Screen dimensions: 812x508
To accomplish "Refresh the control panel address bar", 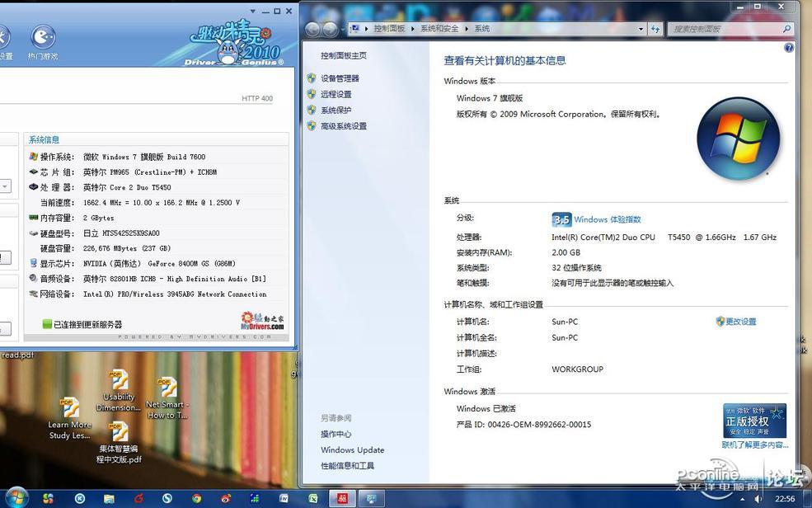I will pyautogui.click(x=655, y=29).
